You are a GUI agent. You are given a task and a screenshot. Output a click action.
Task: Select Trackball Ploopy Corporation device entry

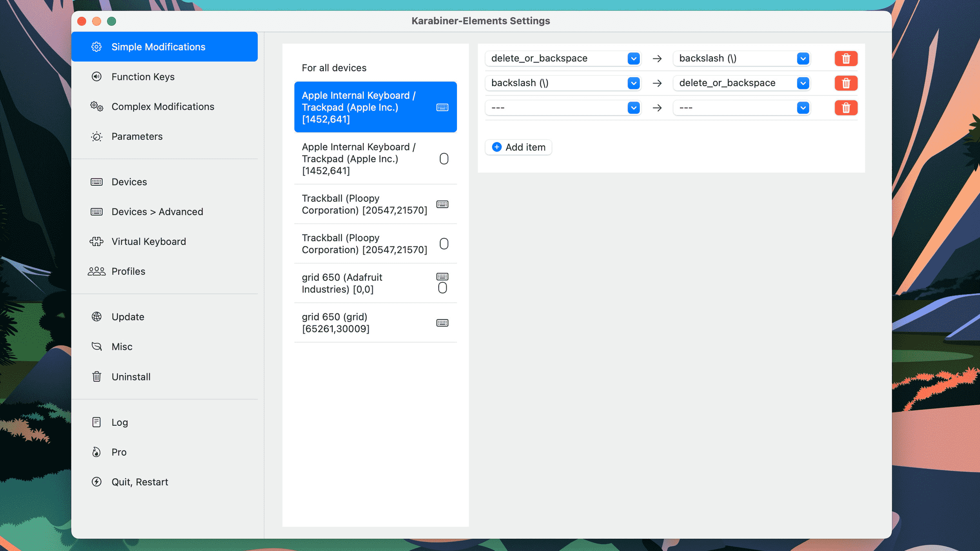(375, 204)
